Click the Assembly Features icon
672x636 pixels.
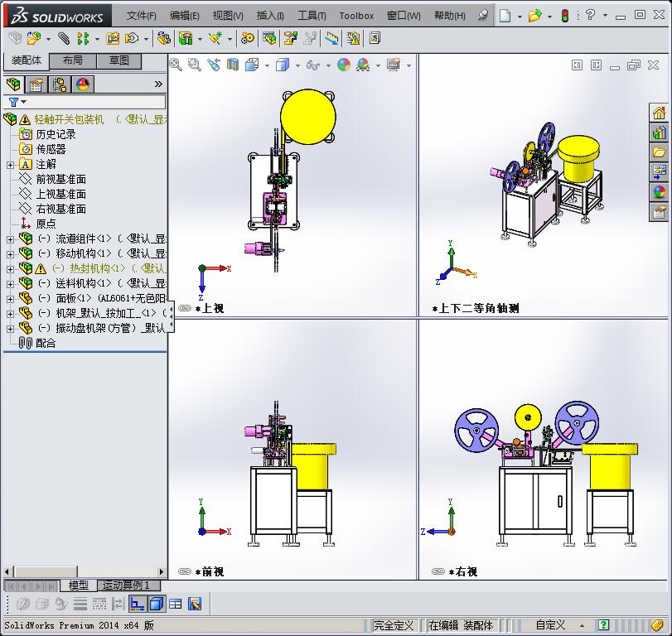pos(186,39)
